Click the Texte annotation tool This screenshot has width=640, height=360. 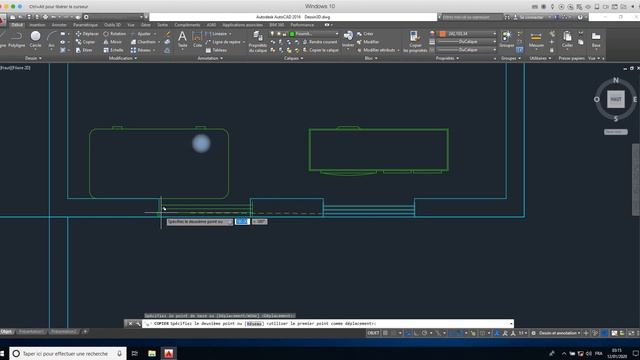point(182,40)
